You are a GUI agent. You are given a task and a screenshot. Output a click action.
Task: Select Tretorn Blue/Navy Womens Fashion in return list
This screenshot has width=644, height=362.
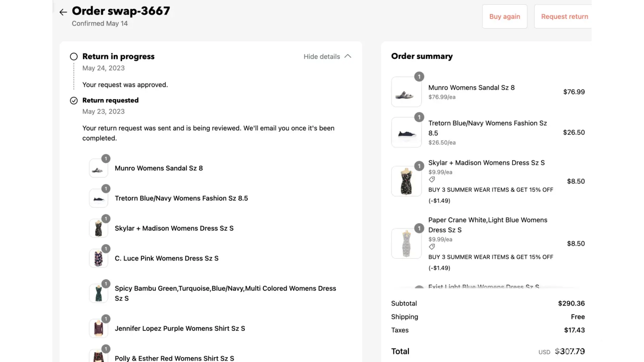coord(181,198)
